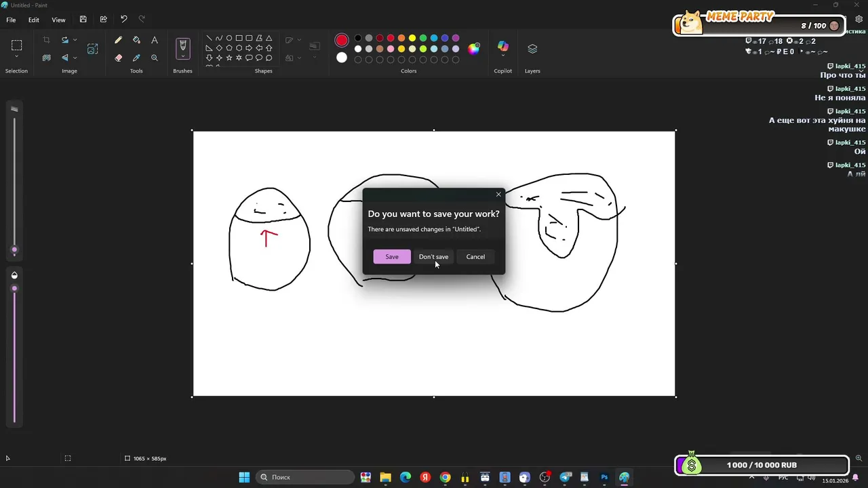
Task: Click the brush size slider handle
Action: pyautogui.click(x=14, y=250)
